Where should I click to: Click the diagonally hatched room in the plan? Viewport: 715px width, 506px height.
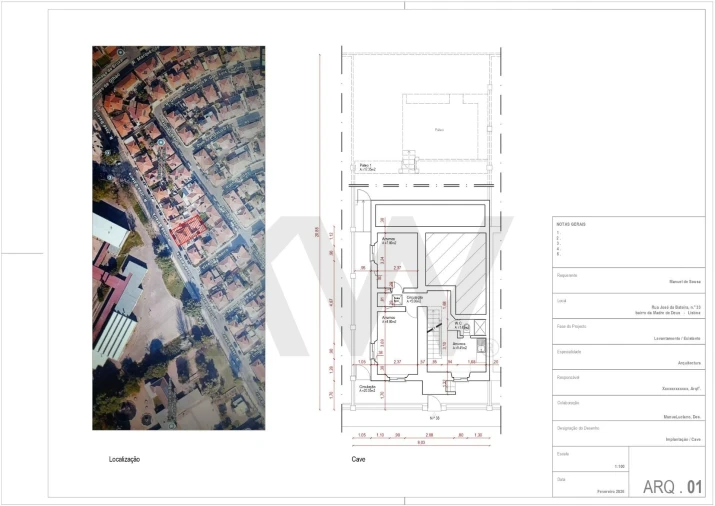coord(456,274)
